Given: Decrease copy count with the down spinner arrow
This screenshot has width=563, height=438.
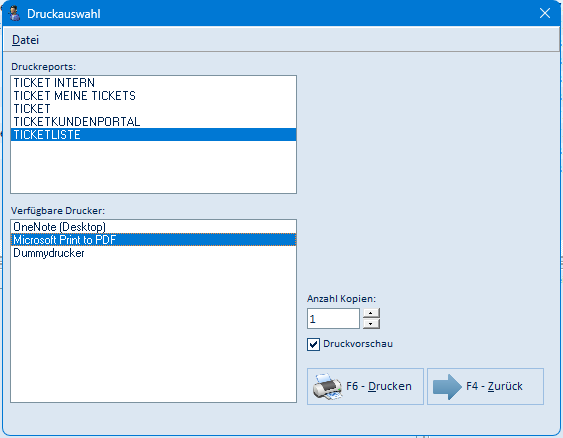Looking at the screenshot, I should pos(371,324).
